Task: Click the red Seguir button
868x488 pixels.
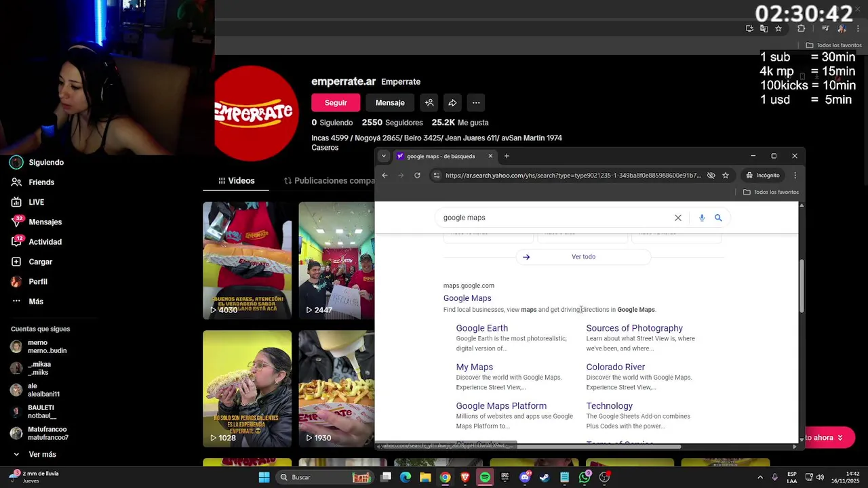Action: (336, 103)
